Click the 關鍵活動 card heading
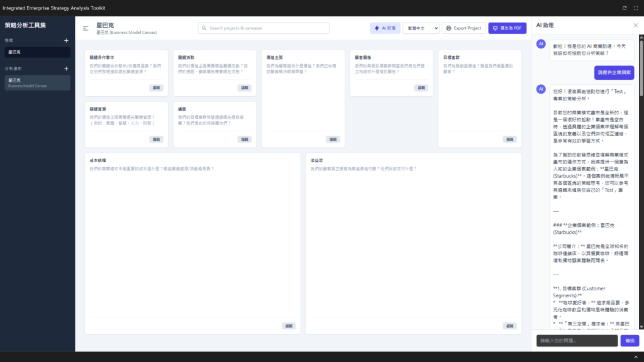 pos(186,58)
